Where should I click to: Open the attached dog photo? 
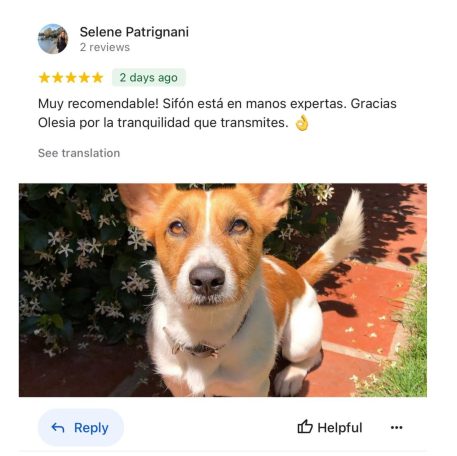(x=223, y=290)
